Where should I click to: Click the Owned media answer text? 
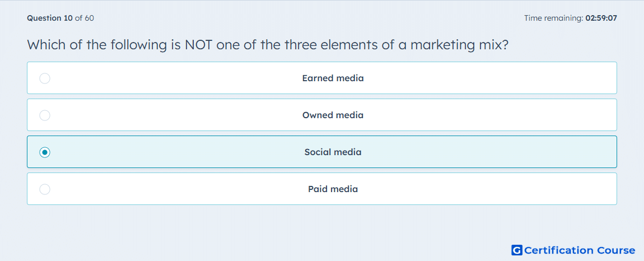click(x=333, y=115)
